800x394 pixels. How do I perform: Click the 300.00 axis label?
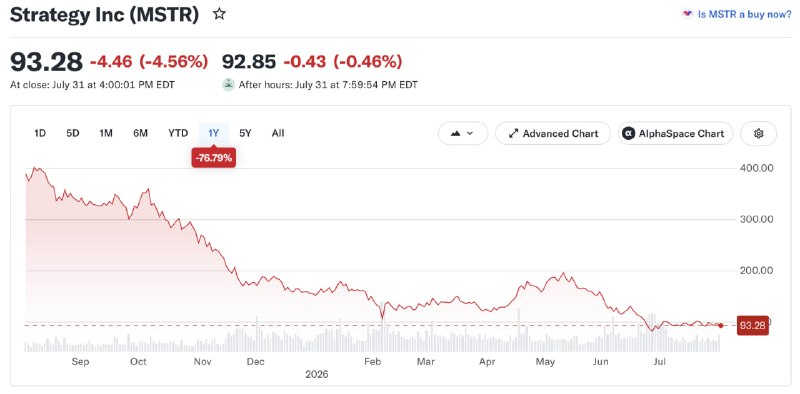pos(756,219)
